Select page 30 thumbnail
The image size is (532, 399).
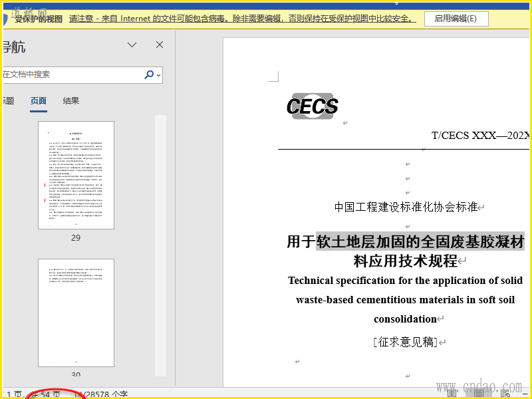76,313
